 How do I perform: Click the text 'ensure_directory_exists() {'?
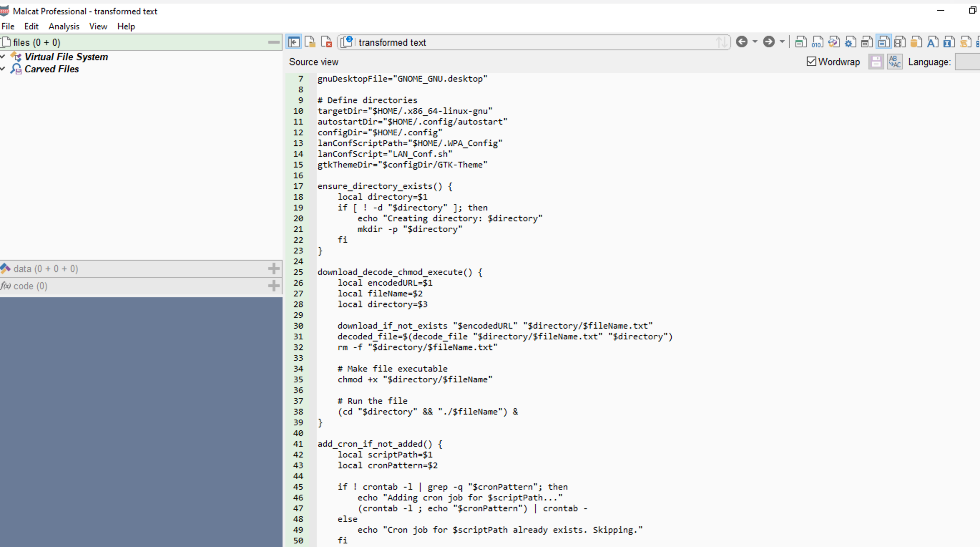point(385,186)
